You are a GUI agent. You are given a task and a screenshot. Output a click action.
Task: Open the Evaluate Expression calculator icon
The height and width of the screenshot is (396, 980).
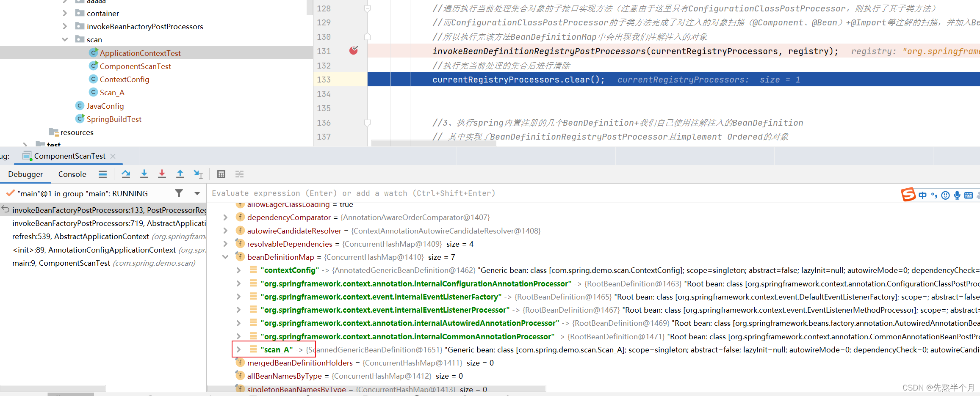click(x=221, y=174)
